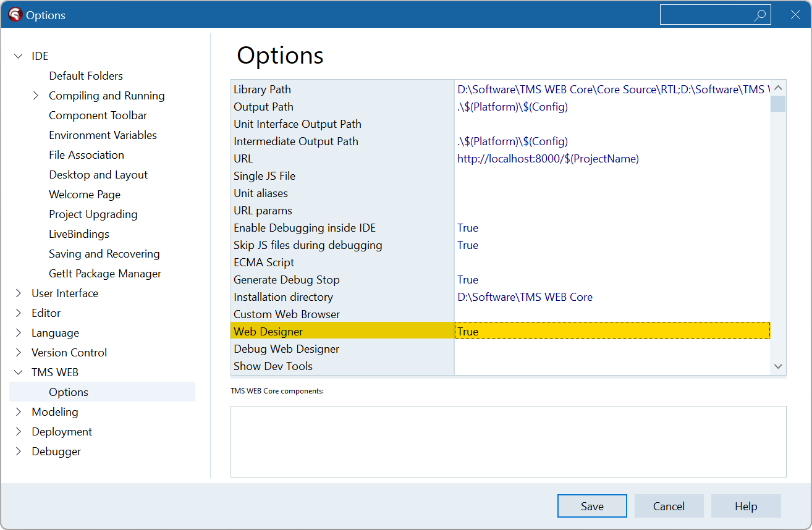Expand the User Interface section
Screen dimensions: 812x530
click(x=18, y=293)
